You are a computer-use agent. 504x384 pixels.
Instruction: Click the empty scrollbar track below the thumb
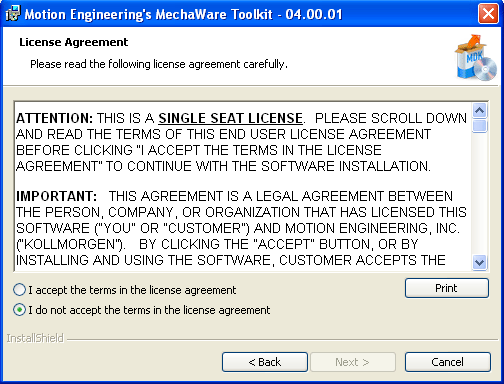(x=480, y=193)
